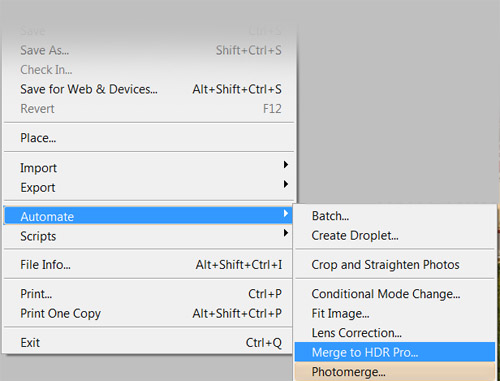Viewport: 500px width, 381px height.
Task: Exit Photoshop via Exit item
Action: tap(149, 342)
